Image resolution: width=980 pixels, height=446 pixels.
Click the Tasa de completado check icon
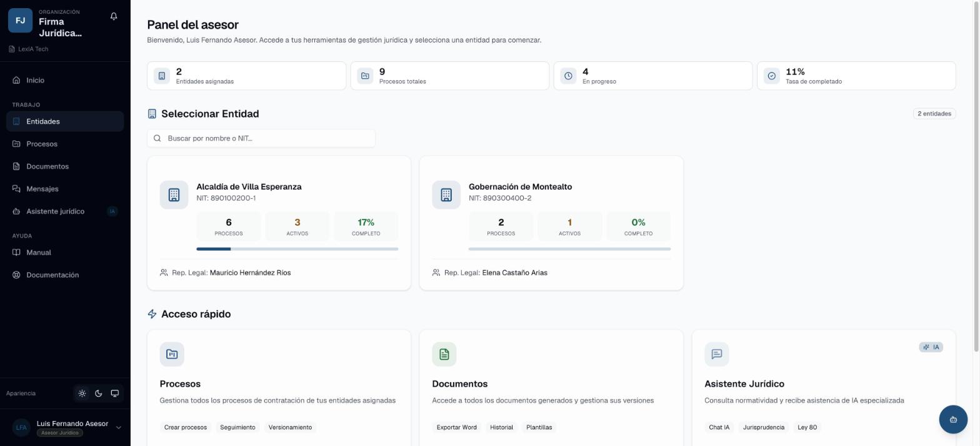(772, 76)
